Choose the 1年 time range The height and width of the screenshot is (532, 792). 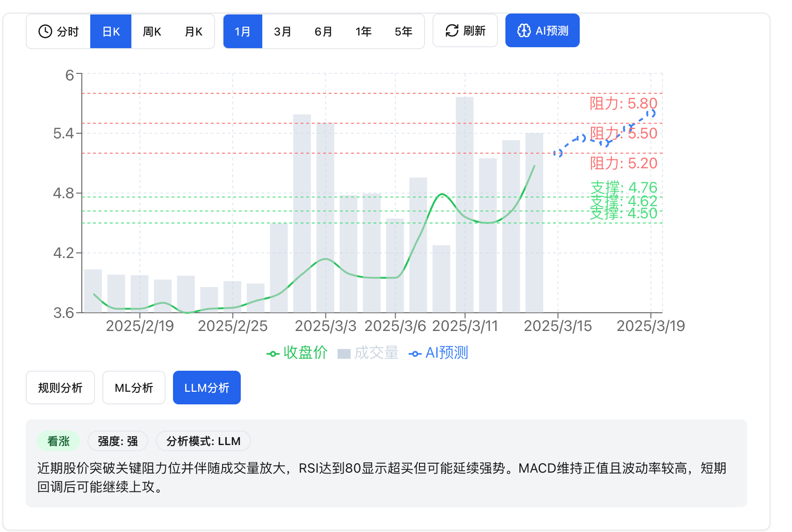click(x=363, y=31)
